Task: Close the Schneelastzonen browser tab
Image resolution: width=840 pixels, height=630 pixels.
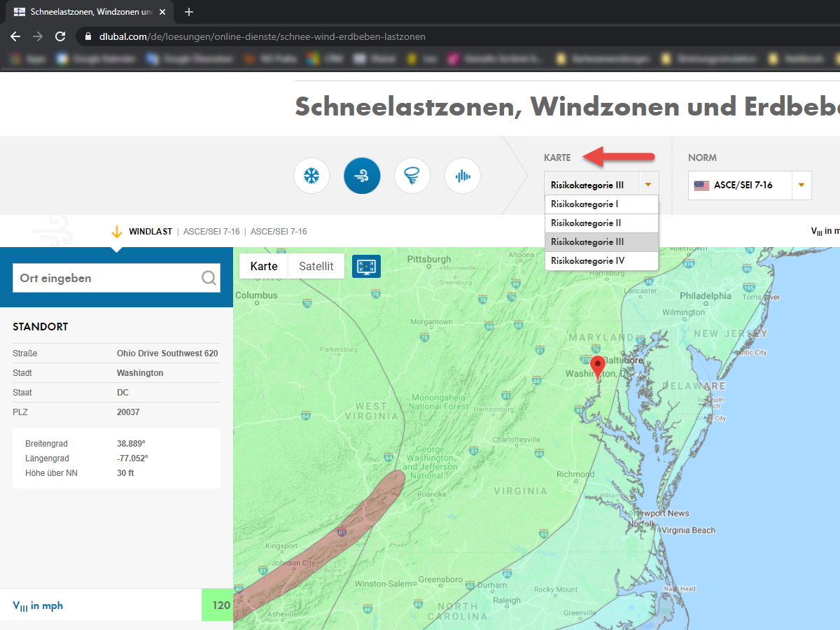Action: coord(162,12)
